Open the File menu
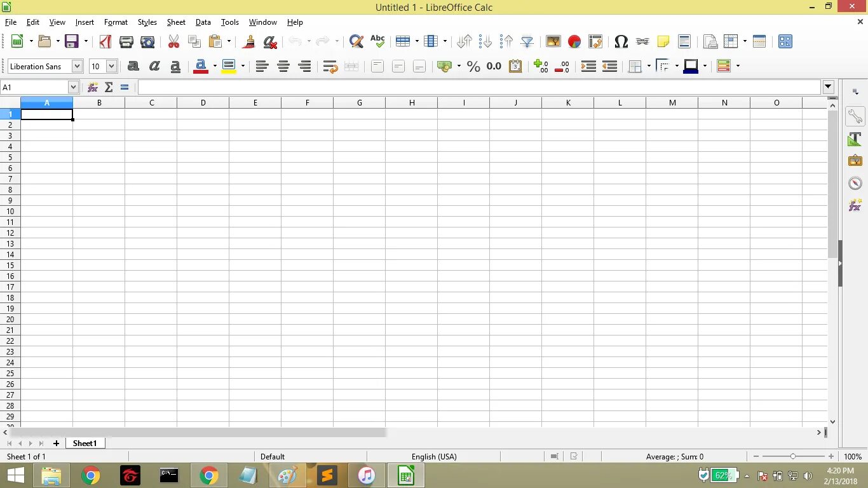868x488 pixels. click(11, 22)
